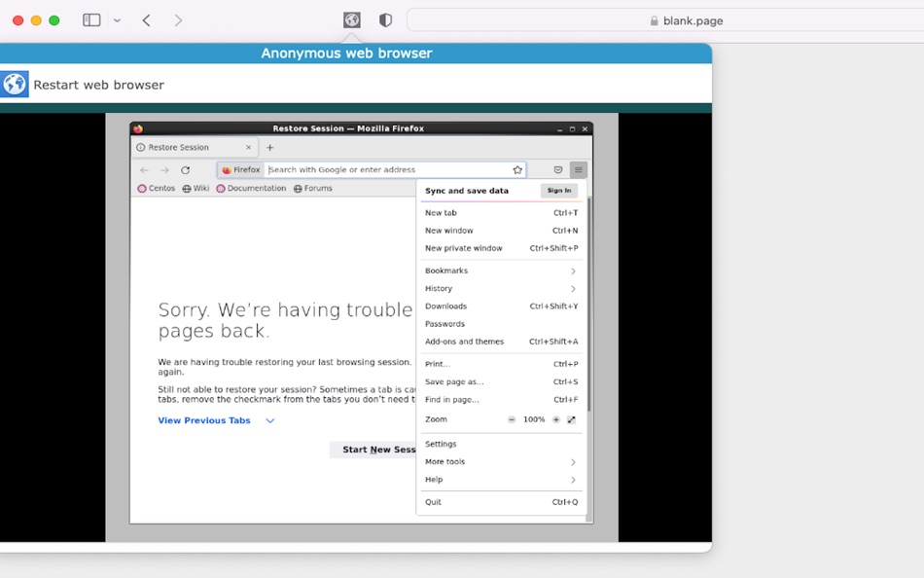Choose New private window menu item

tap(502, 248)
